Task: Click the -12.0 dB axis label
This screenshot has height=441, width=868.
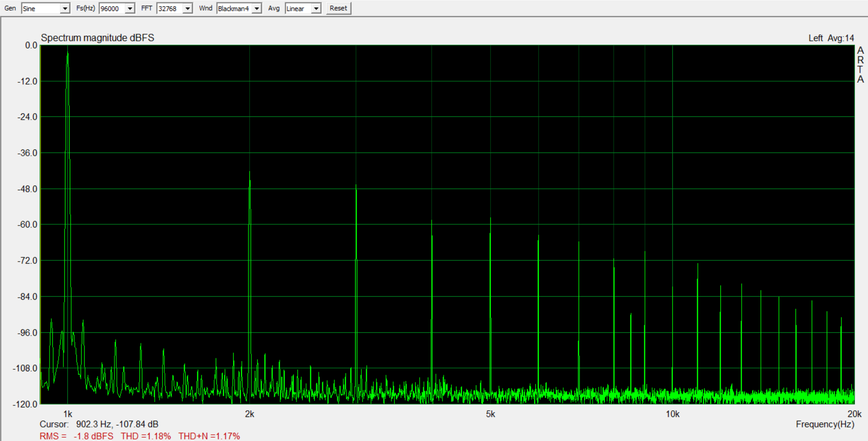Action: point(27,81)
